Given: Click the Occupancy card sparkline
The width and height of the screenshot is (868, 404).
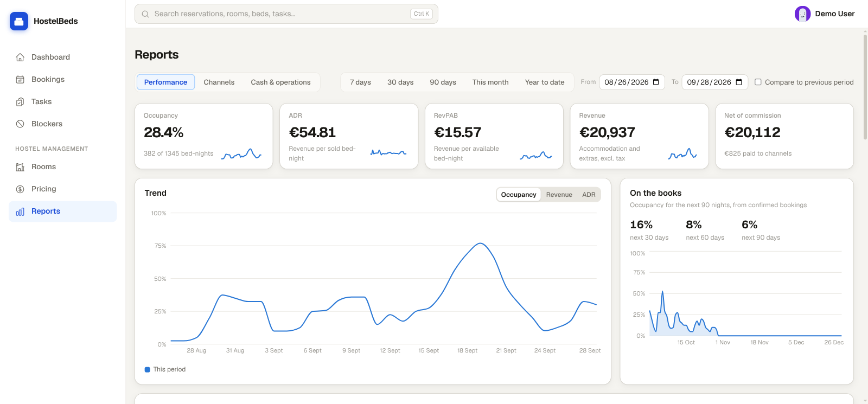Looking at the screenshot, I should (242, 154).
